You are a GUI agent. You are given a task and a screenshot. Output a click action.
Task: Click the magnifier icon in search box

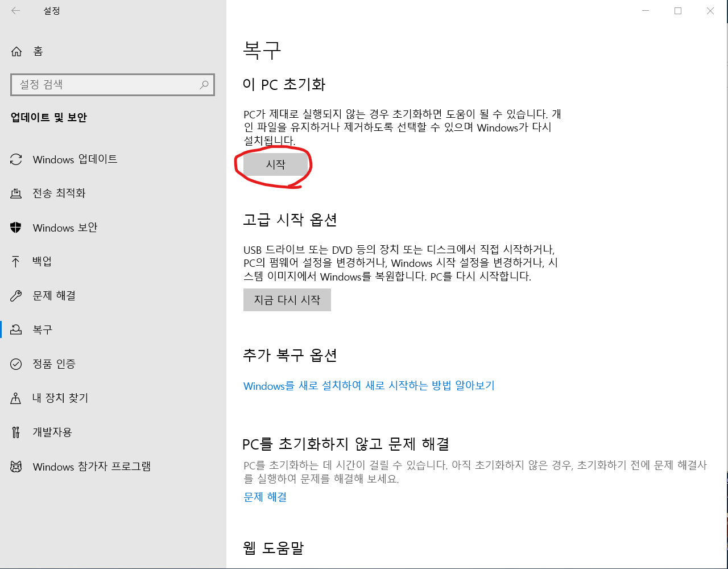pos(204,85)
